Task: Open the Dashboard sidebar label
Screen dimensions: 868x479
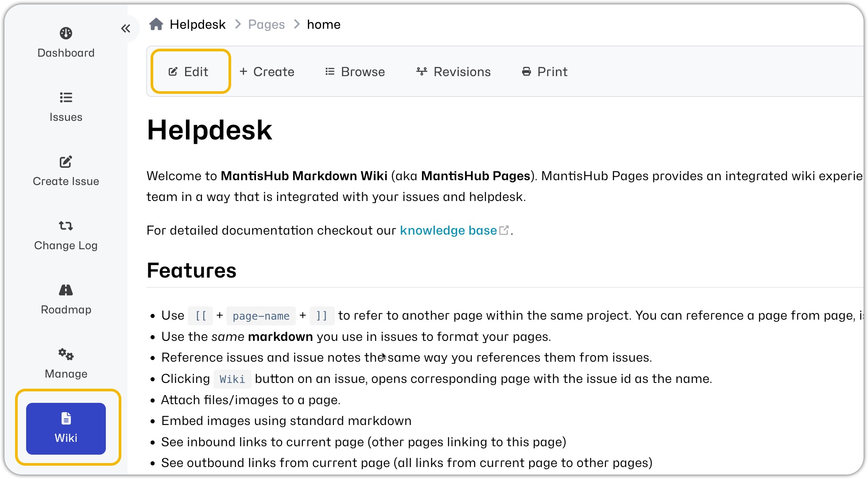Action: click(66, 53)
